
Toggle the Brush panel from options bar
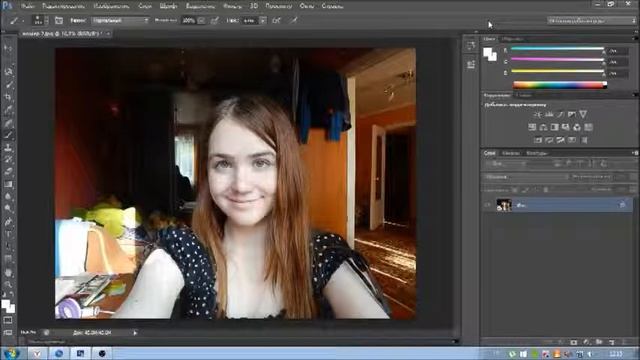pyautogui.click(x=59, y=20)
